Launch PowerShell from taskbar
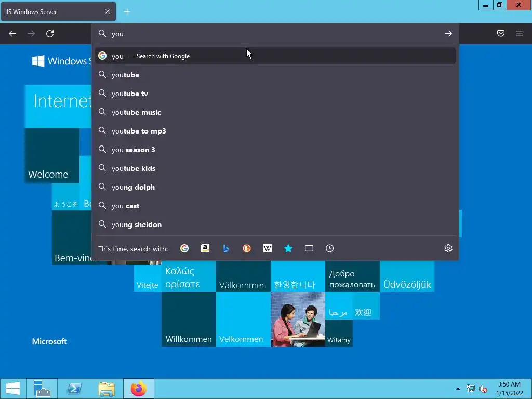The width and height of the screenshot is (532, 399). point(74,389)
